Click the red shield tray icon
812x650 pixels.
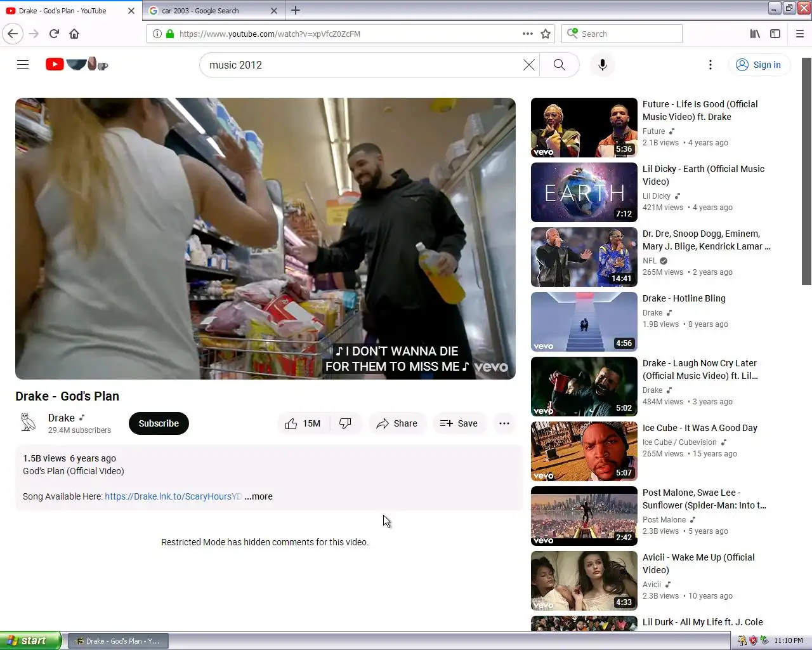pos(753,641)
